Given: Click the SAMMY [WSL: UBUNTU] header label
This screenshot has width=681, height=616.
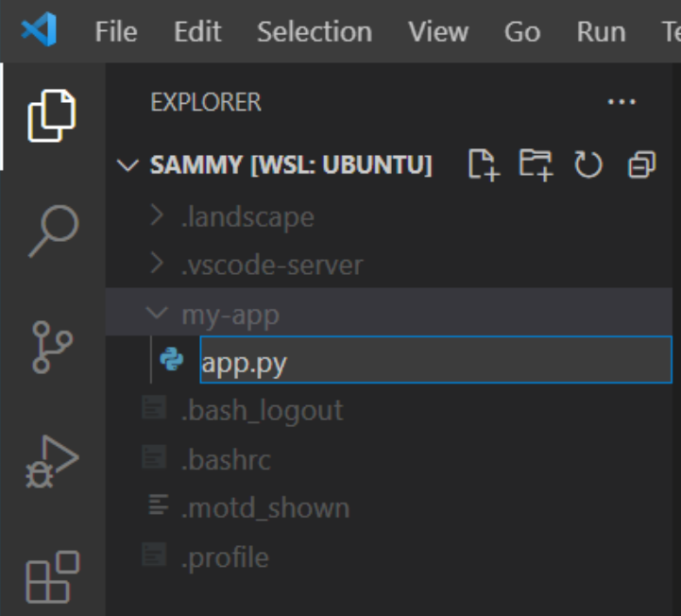Looking at the screenshot, I should [x=291, y=165].
